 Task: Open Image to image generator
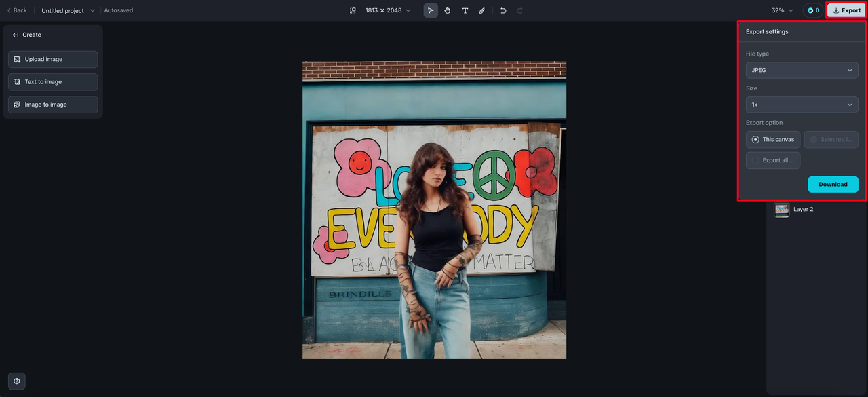53,105
